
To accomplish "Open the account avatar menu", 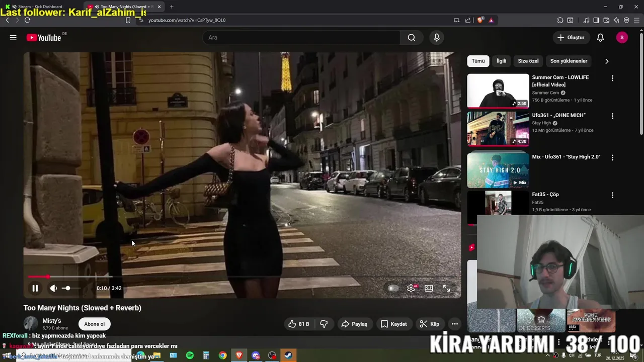I will click(622, 38).
